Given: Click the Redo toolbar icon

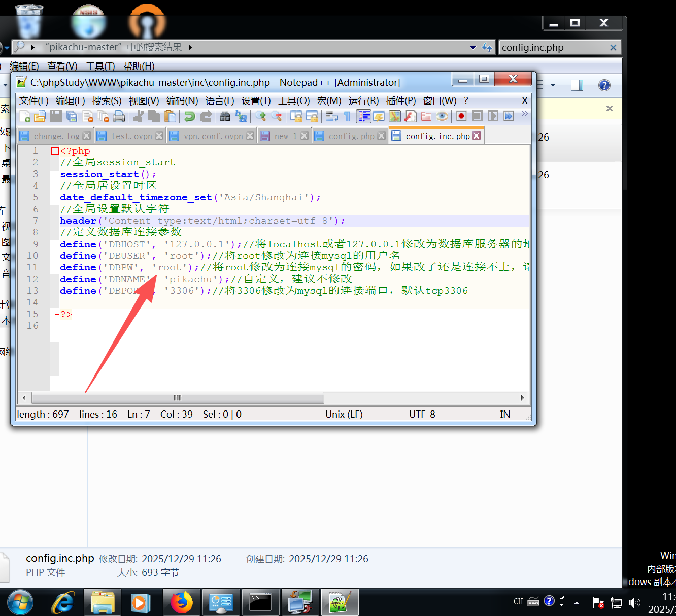Looking at the screenshot, I should click(x=206, y=116).
